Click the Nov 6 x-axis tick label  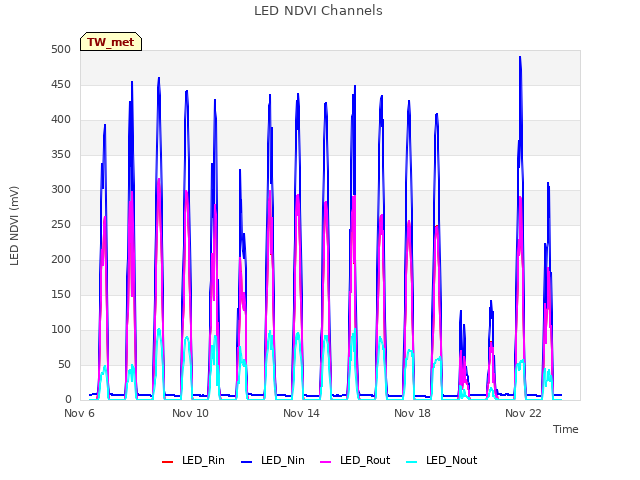pos(79,413)
